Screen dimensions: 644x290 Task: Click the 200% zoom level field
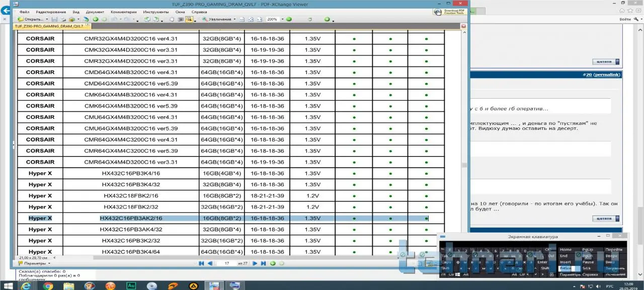click(x=272, y=19)
